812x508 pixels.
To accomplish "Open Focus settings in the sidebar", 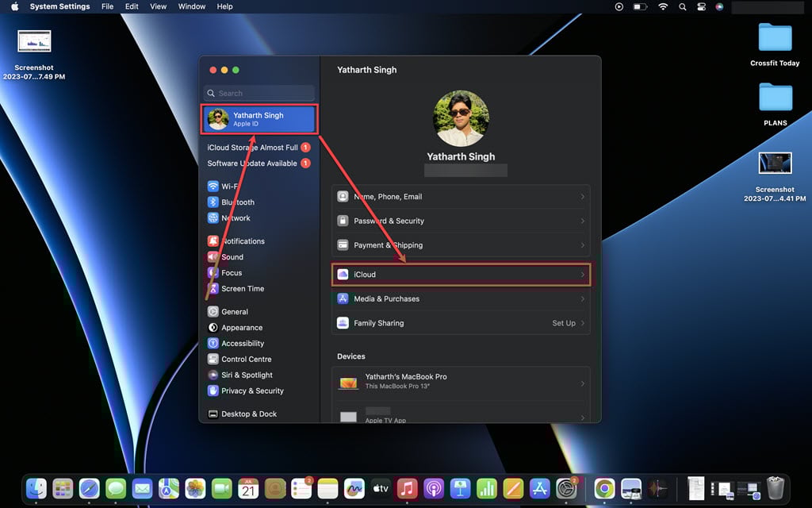I will click(224, 273).
